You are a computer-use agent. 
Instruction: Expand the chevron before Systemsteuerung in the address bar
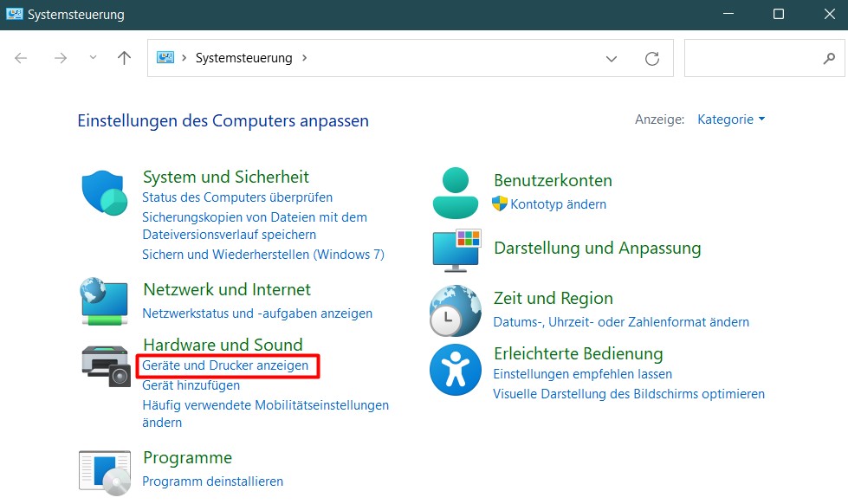[x=184, y=57]
